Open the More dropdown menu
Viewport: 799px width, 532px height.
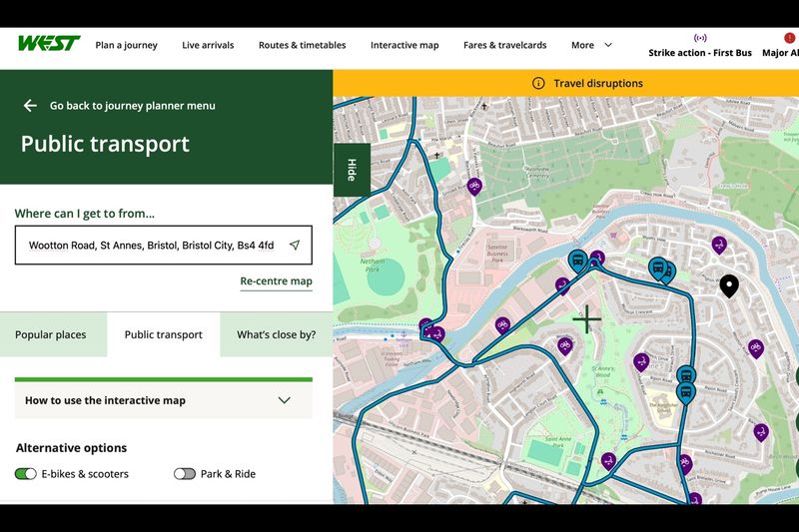591,45
